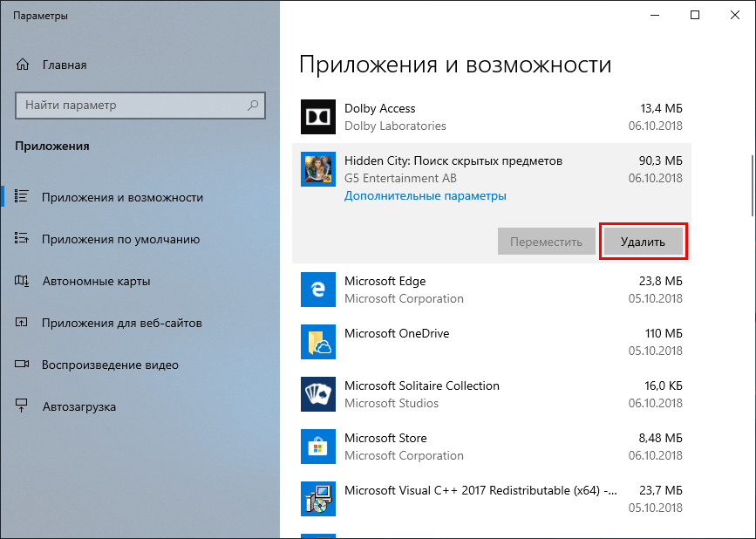Select the Microsoft Store list entry
The width and height of the screenshot is (756, 539).
tap(492, 447)
